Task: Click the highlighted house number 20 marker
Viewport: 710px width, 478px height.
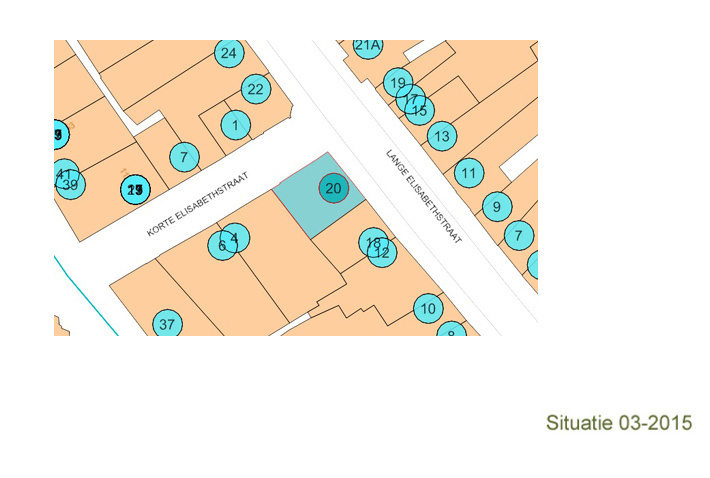Action: tap(334, 187)
